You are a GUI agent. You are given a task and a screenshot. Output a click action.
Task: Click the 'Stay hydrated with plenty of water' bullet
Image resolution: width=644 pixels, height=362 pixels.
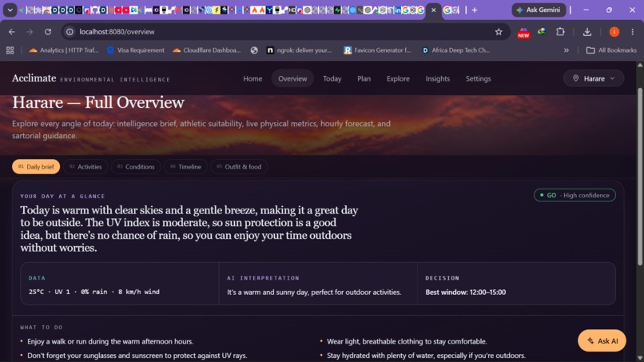click(426, 356)
